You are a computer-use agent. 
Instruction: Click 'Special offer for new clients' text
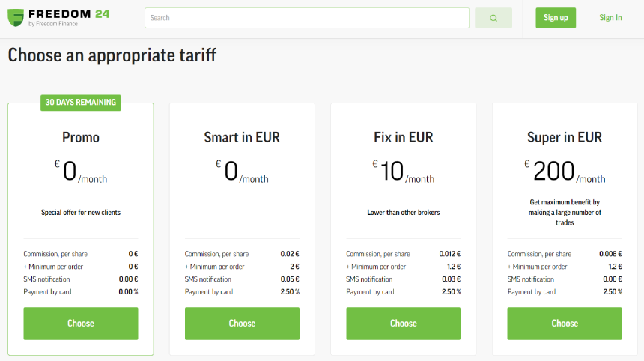click(81, 212)
